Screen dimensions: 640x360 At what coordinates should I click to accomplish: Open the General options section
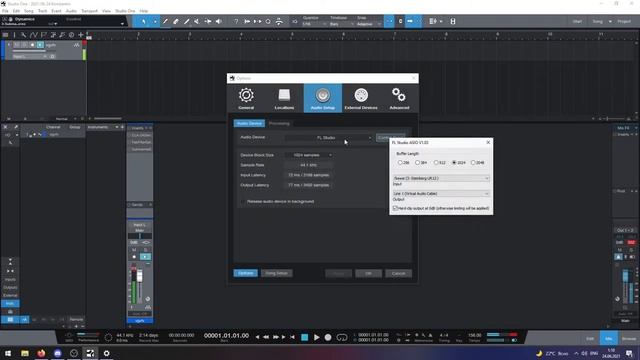click(x=246, y=98)
